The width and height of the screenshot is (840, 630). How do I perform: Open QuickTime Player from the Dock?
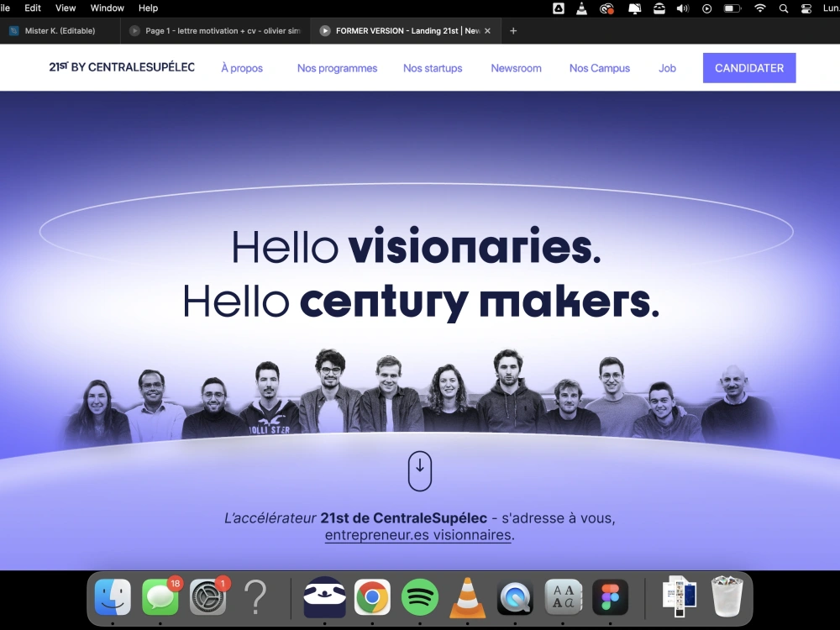tap(516, 596)
